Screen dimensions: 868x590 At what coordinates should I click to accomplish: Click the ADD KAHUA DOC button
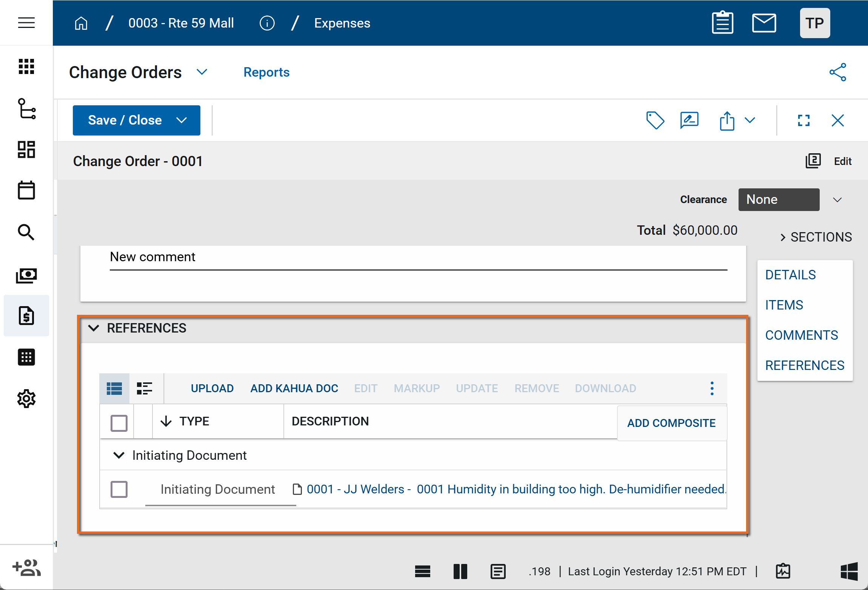click(294, 388)
